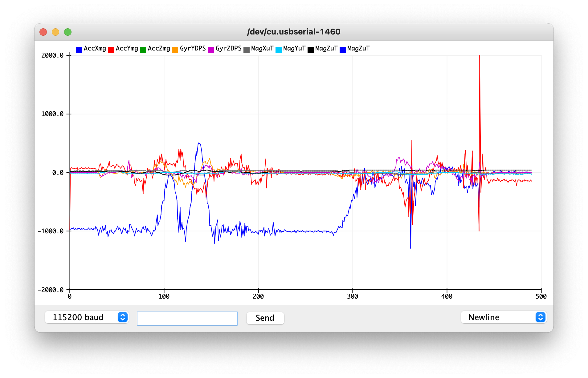Click the black MagZuT legend swatch
Viewport: 588px width, 378px height.
[311, 50]
